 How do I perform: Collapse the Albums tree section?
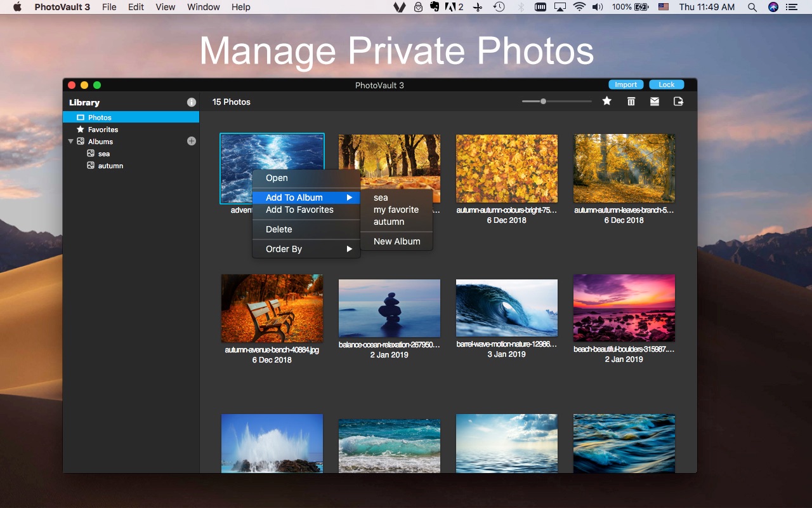[x=71, y=142]
